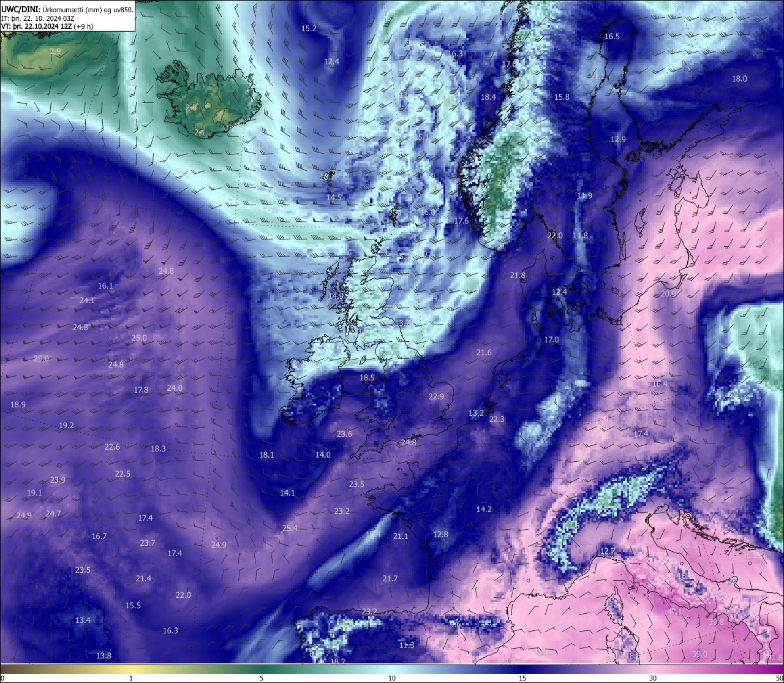This screenshot has width=784, height=683.
Task: Click the 18.9 value at the left edge
Action: coord(18,405)
